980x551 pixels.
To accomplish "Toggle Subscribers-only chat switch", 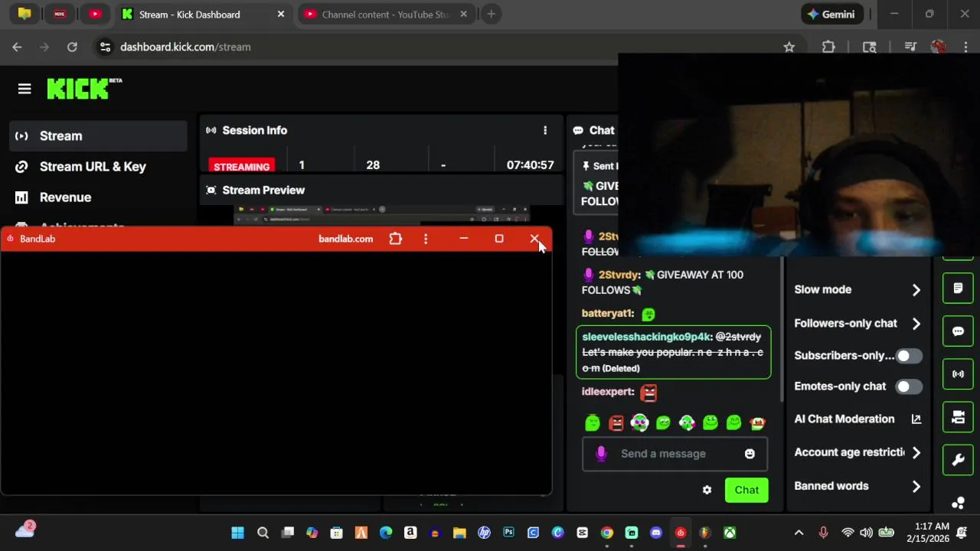I will pyautogui.click(x=909, y=356).
